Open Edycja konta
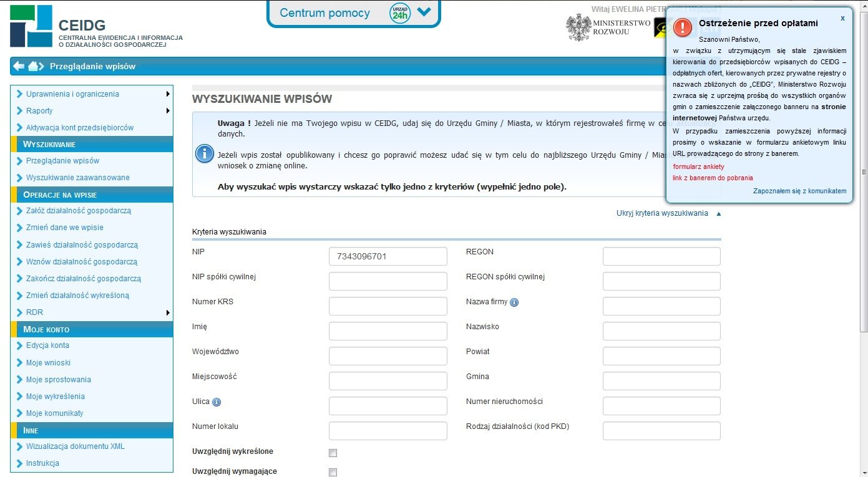The image size is (868, 477). [x=47, y=345]
